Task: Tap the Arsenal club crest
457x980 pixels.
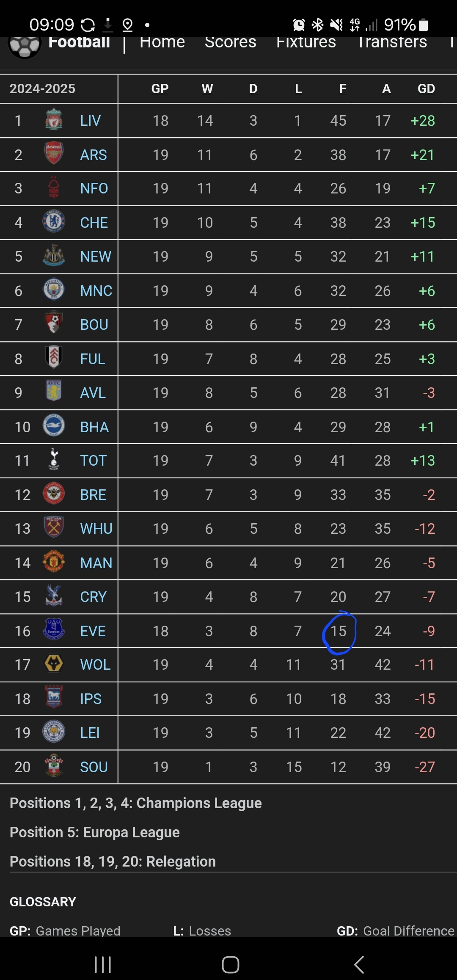Action: 54,154
